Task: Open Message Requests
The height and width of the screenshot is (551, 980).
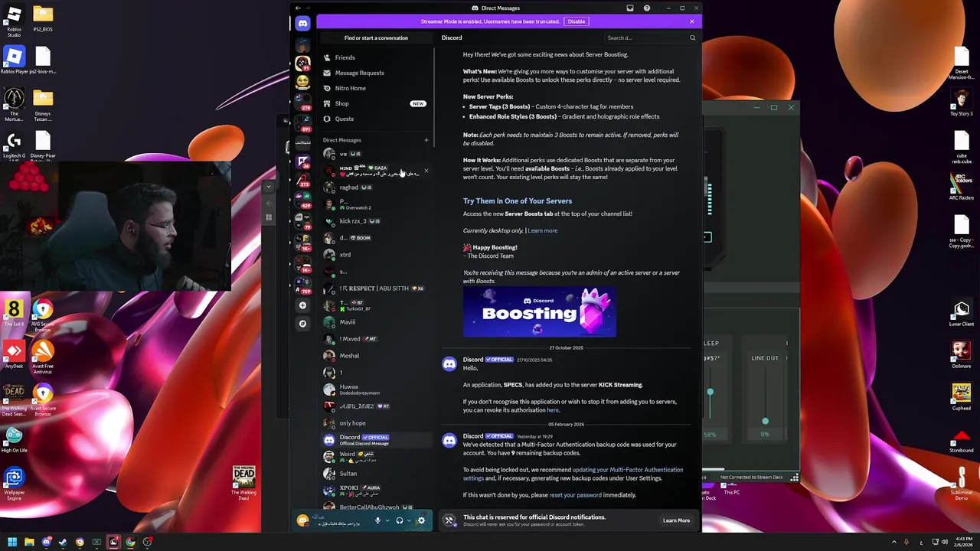Action: click(x=376, y=73)
